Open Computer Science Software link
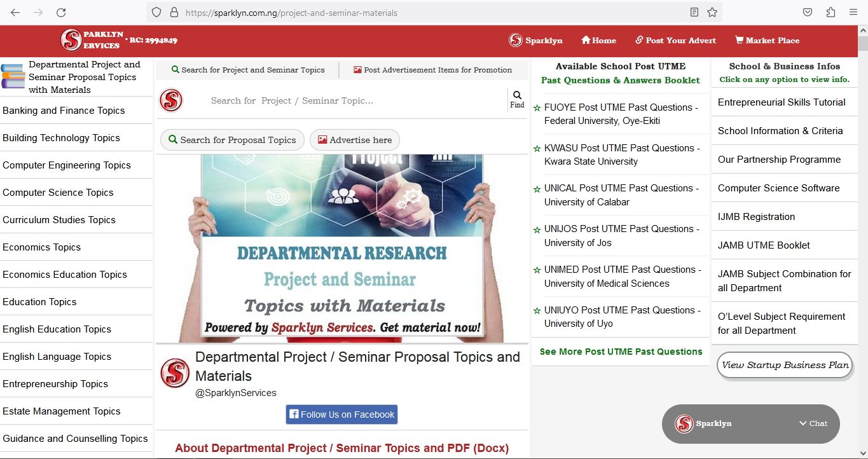 point(778,188)
